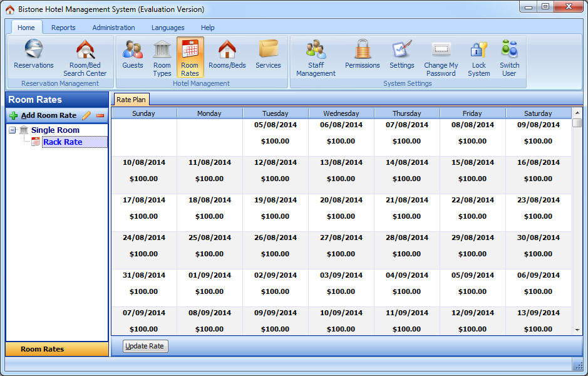This screenshot has width=588, height=376.
Task: Select the Rooms/Beds icon
Action: pyautogui.click(x=227, y=50)
